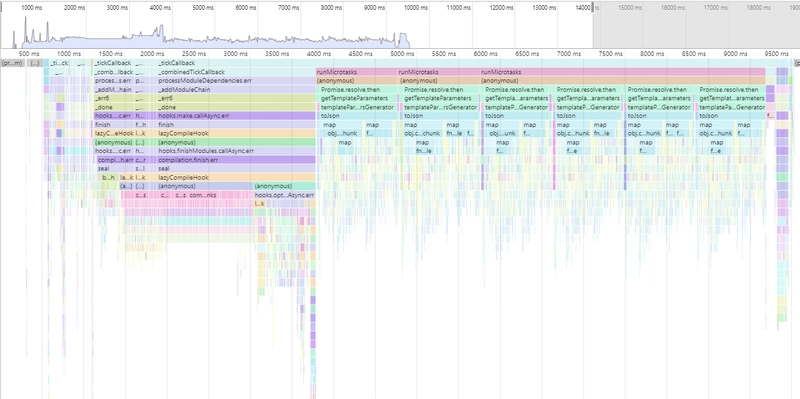Select the p... block beside proces...s.err

[140, 81]
